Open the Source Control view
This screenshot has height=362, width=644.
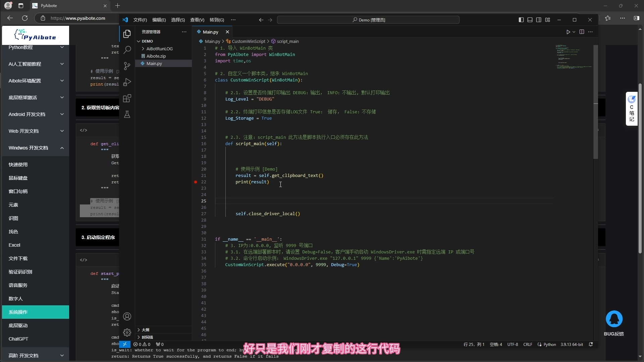pos(127,66)
